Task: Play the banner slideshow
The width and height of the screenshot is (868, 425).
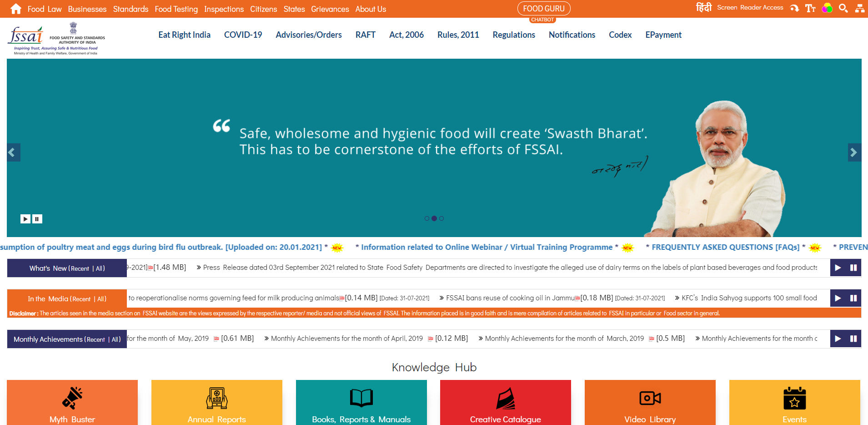Action: [x=25, y=219]
